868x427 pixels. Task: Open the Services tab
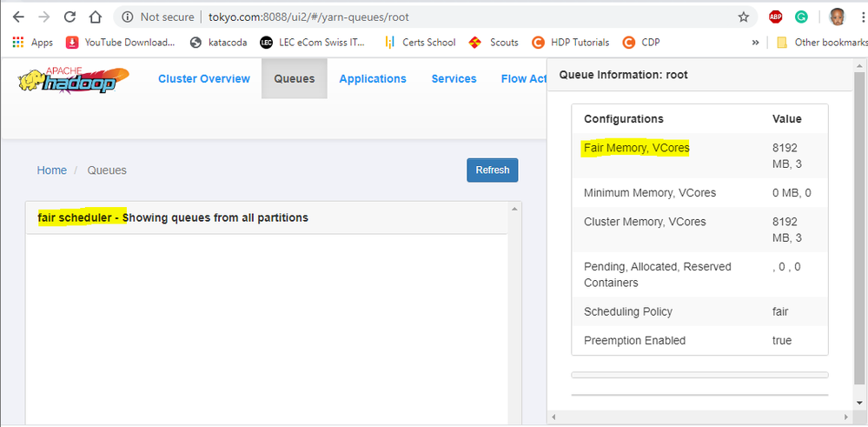[454, 79]
